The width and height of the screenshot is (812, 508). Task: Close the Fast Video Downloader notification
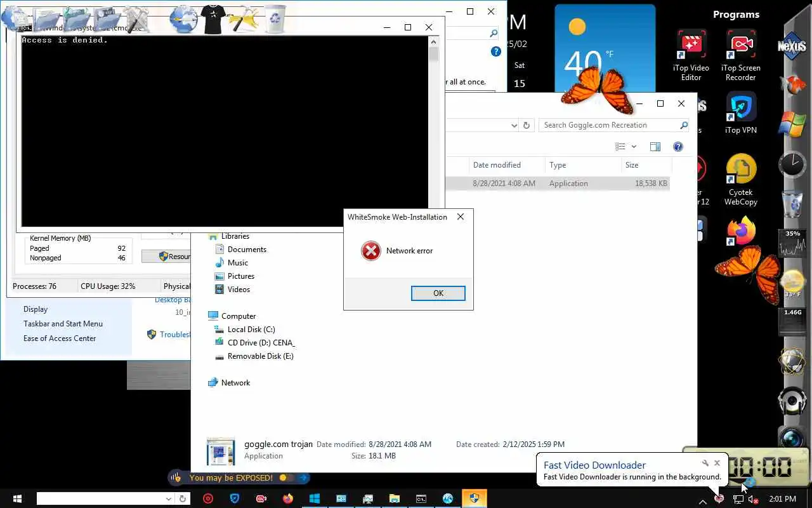point(717,463)
